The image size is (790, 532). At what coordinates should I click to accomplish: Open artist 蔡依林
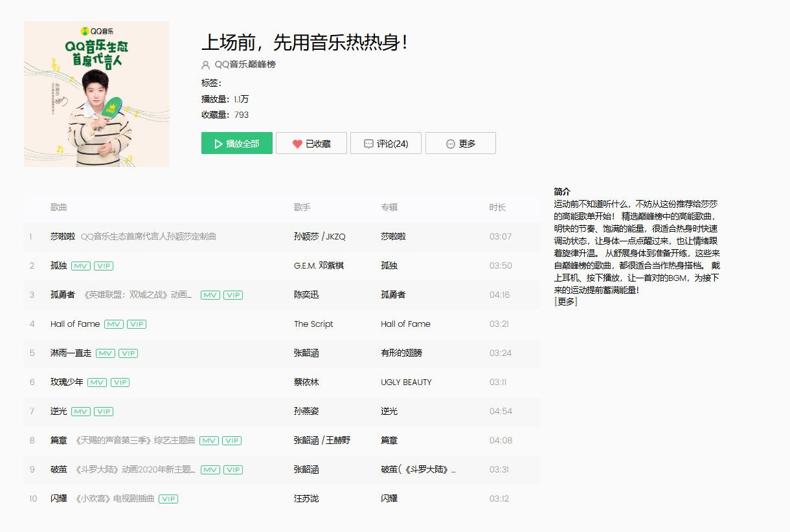pos(306,382)
